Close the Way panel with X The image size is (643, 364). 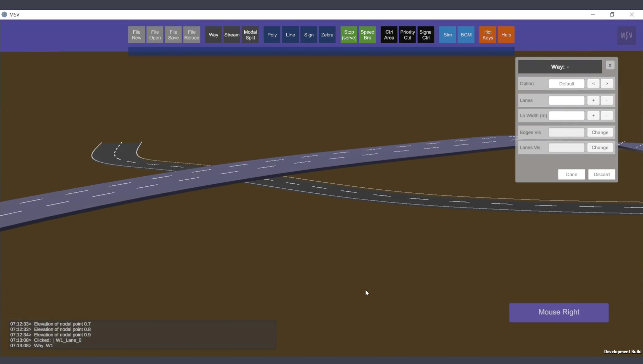(x=610, y=66)
